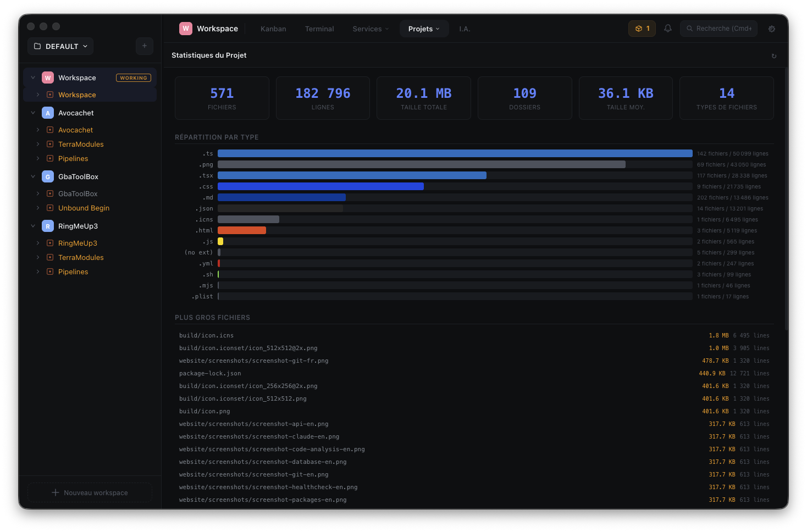Open the Projets dropdown menu
Screen dimensions: 807x532
tap(424, 29)
